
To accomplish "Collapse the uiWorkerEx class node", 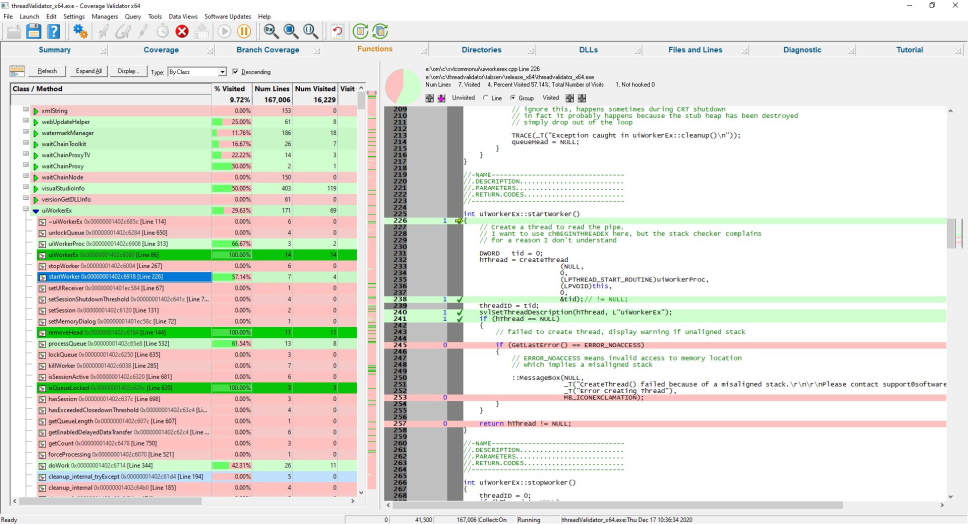I will tap(35, 211).
